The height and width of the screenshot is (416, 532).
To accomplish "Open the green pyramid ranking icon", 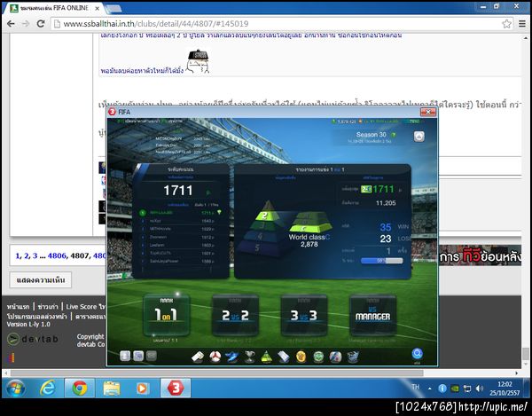I will pyautogui.click(x=267, y=357).
